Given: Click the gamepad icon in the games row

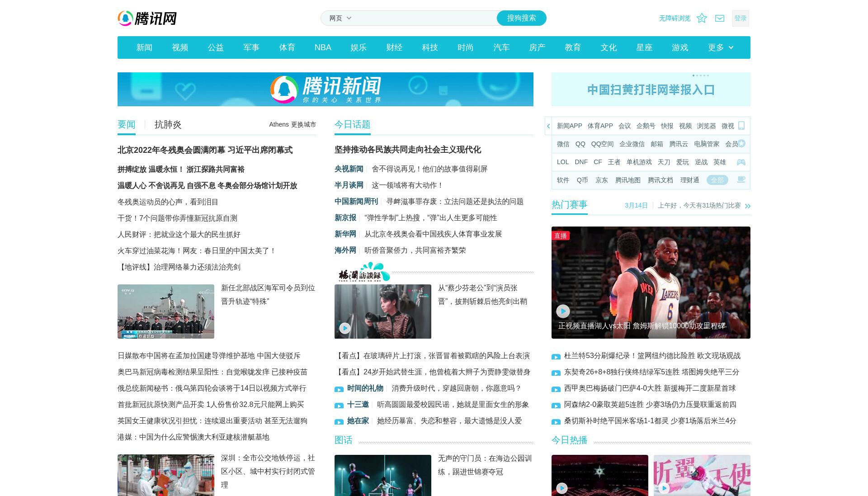Looking at the screenshot, I should point(741,162).
